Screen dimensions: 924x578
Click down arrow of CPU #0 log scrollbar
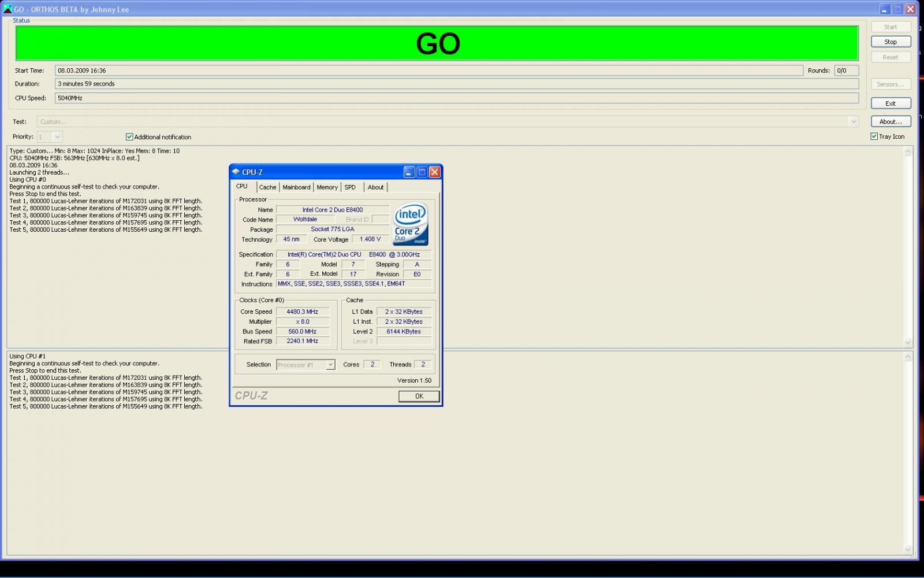[908, 342]
